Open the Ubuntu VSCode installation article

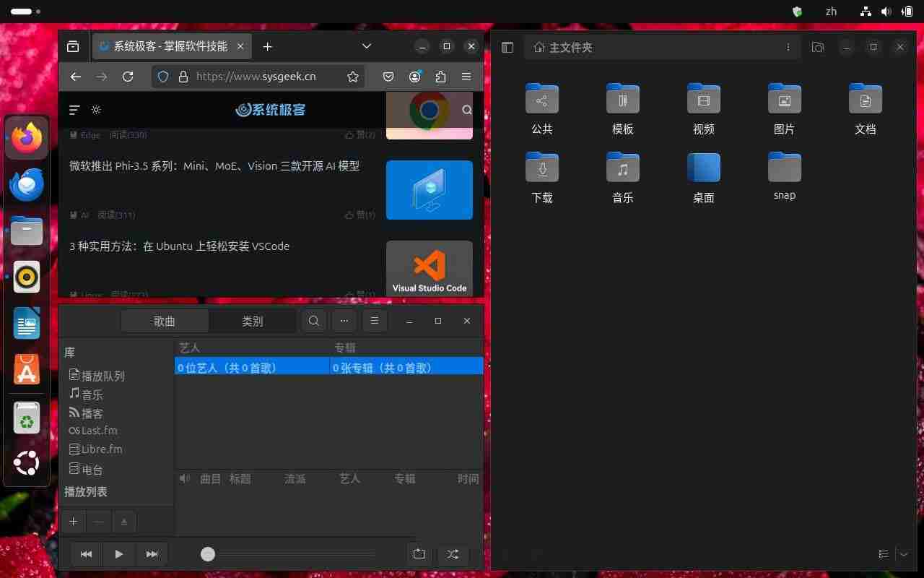179,246
